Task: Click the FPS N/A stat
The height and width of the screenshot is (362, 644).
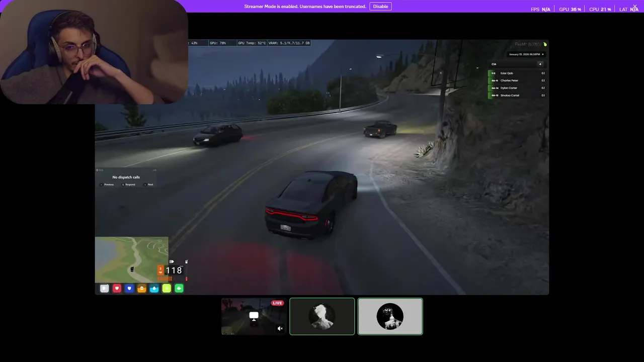Action: pyautogui.click(x=540, y=10)
